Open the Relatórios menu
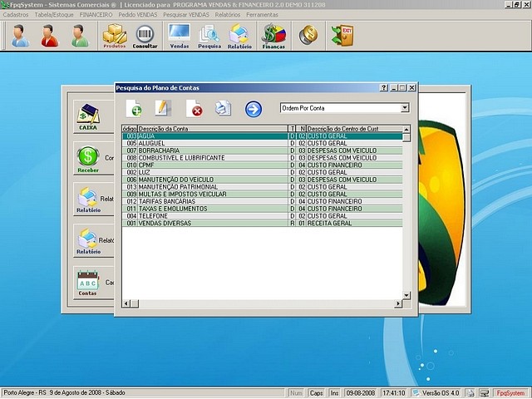This screenshot has height=399, width=532. 227,15
